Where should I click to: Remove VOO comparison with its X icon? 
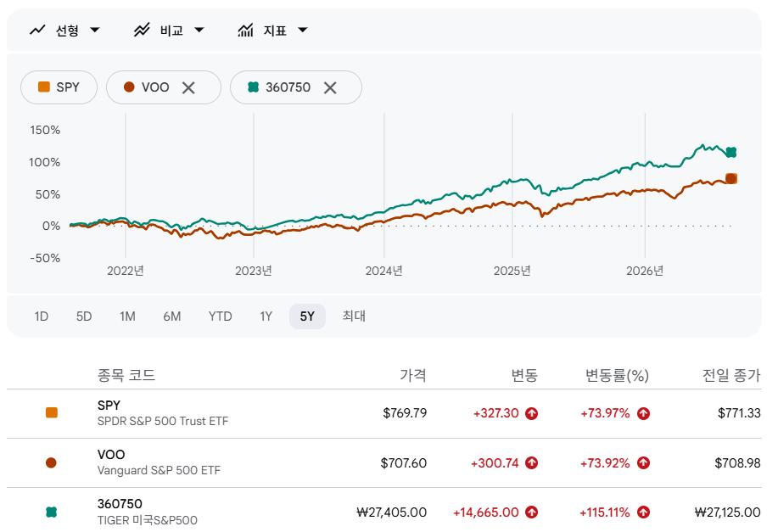(x=188, y=88)
